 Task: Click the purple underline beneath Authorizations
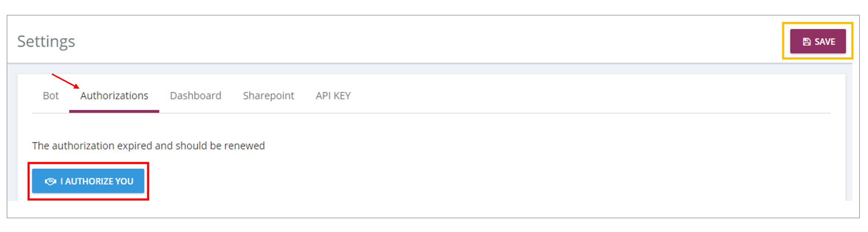click(114, 111)
